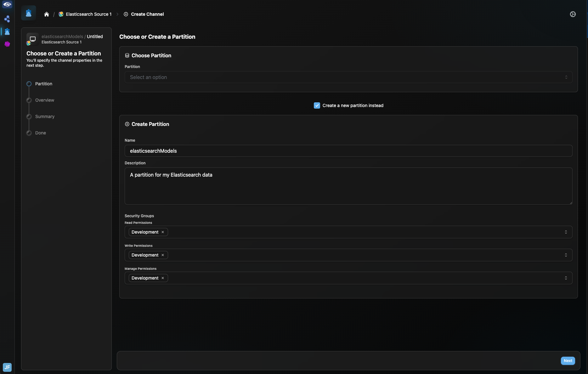588x374 pixels.
Task: Expand Read Permissions dropdown arrow
Action: 566,232
